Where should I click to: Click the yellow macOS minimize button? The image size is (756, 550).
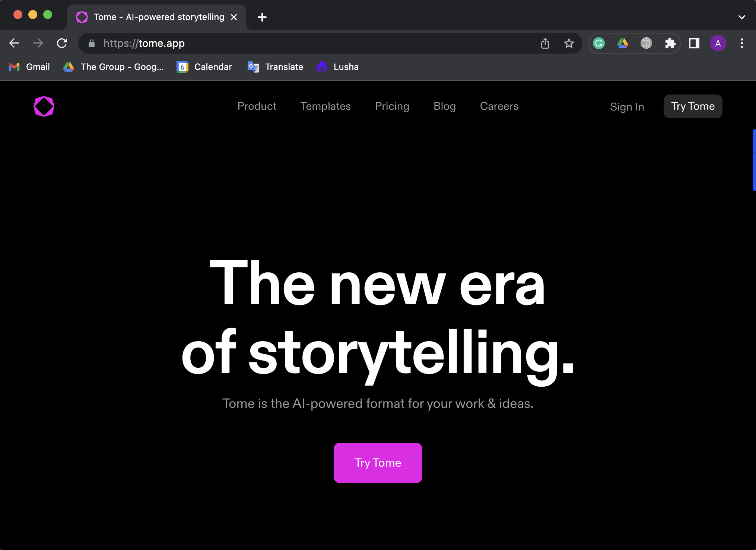[x=33, y=15]
